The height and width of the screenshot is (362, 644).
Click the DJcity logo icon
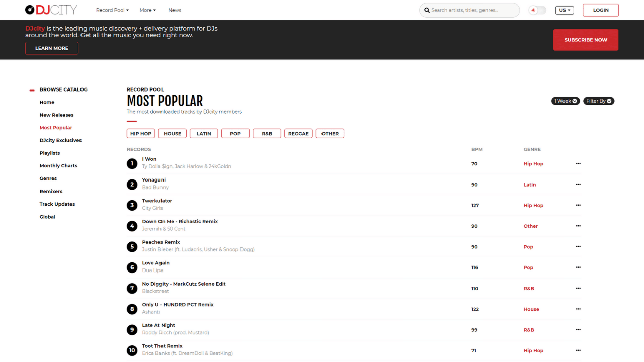(x=29, y=10)
